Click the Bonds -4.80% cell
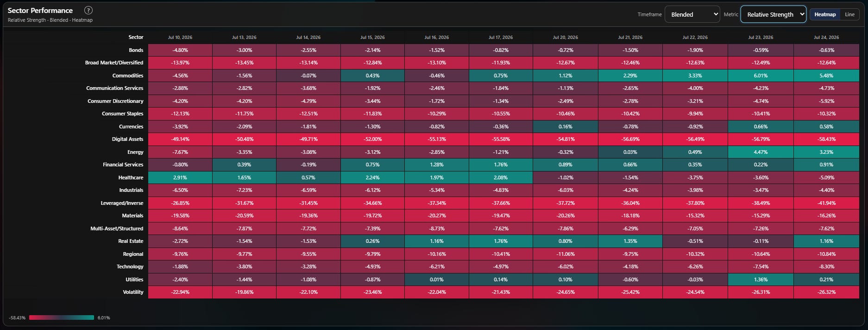This screenshot has height=330, width=868. (x=180, y=50)
